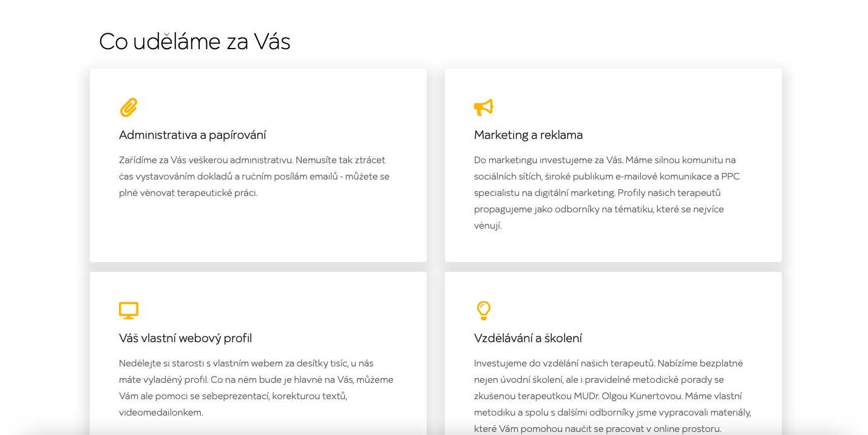The image size is (868, 435).
Task: Click the 'Váš vlastní webový profil' title
Action: coord(185,338)
